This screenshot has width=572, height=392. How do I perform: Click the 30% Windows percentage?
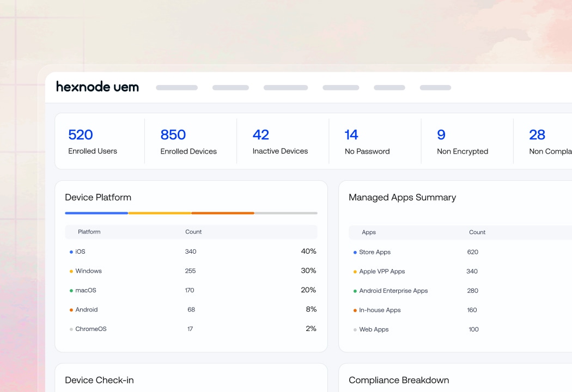pos(309,271)
